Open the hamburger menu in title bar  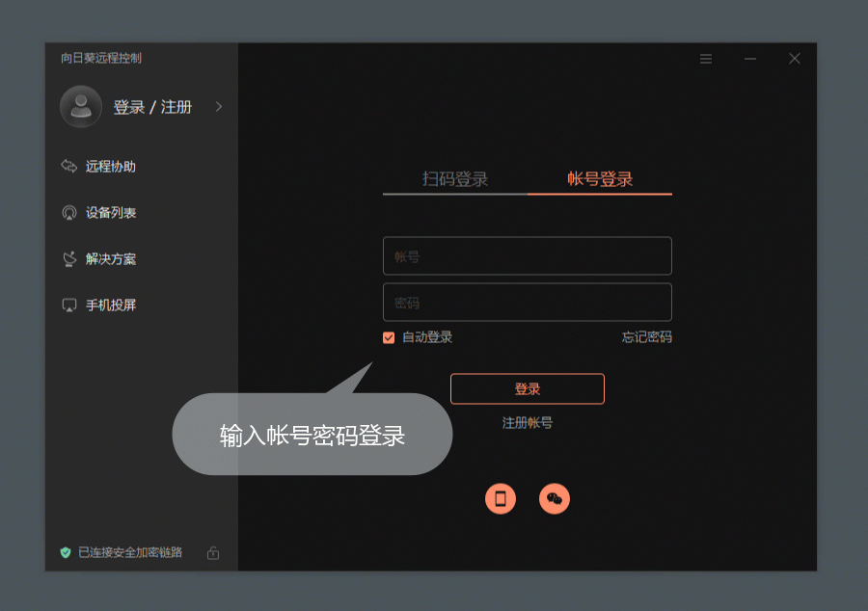[706, 59]
